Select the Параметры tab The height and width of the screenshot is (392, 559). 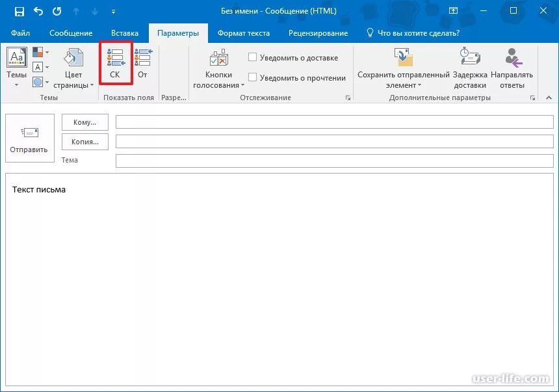[178, 33]
